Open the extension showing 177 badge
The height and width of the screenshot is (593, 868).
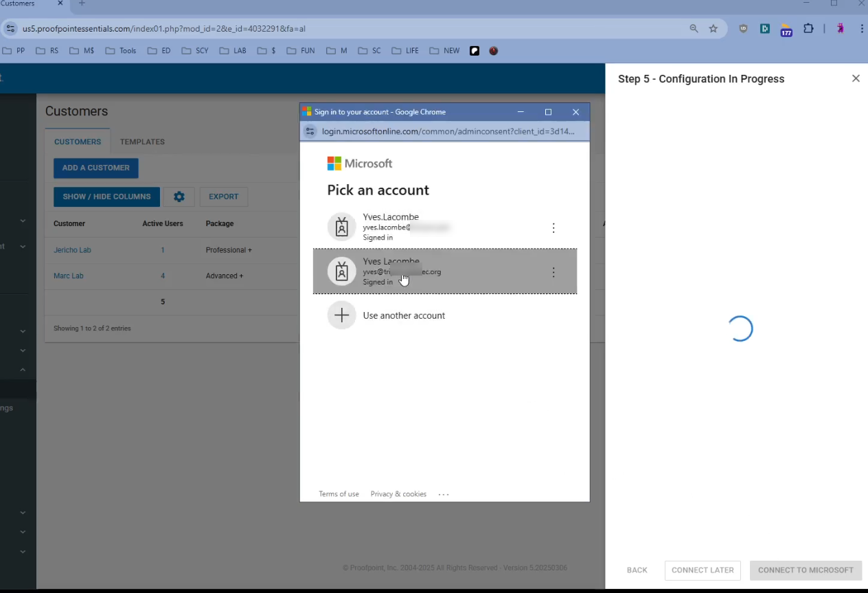[x=786, y=30]
